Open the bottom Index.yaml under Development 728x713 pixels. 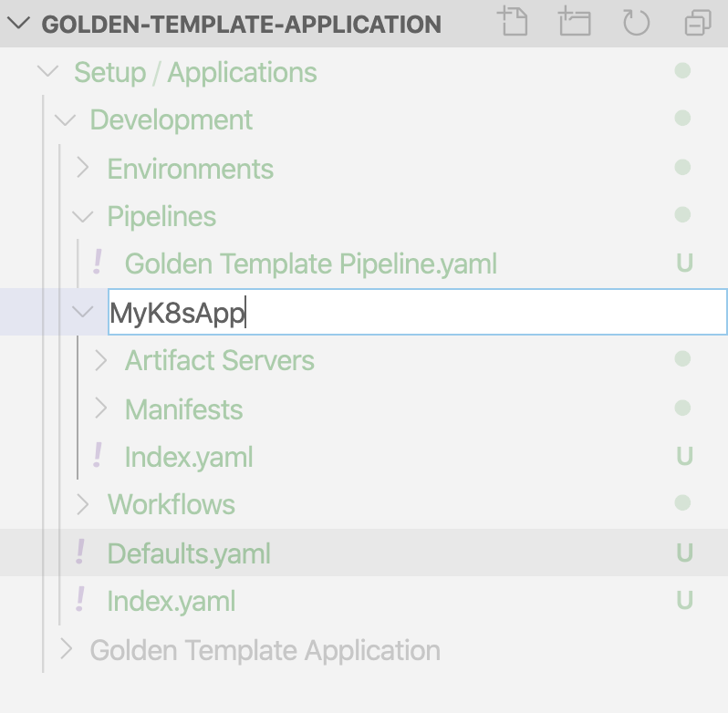click(x=172, y=601)
